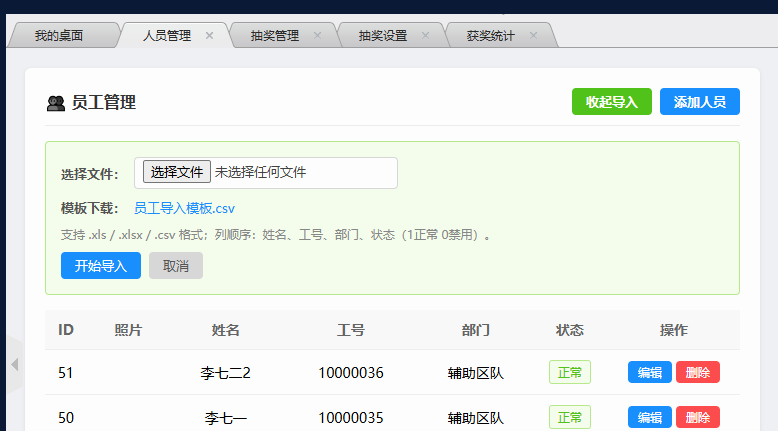Close the 获奖统计 tab

click(x=533, y=36)
